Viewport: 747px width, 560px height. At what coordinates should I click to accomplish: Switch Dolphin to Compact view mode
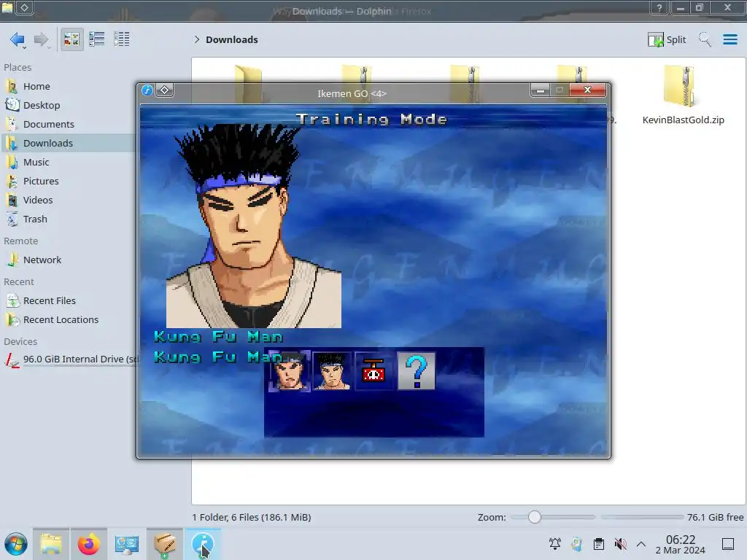[97, 39]
